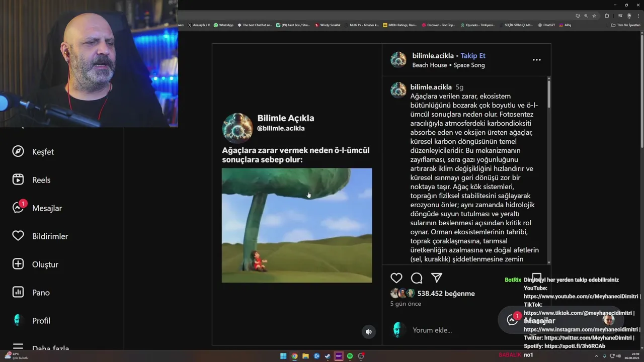This screenshot has width=644, height=362.
Task: Share post with paper plane icon
Action: point(437,278)
